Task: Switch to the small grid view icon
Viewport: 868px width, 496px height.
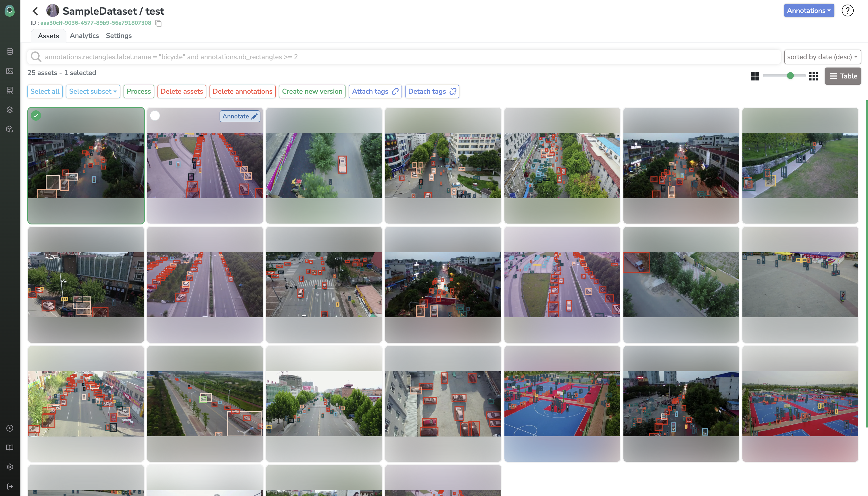Action: click(x=813, y=76)
